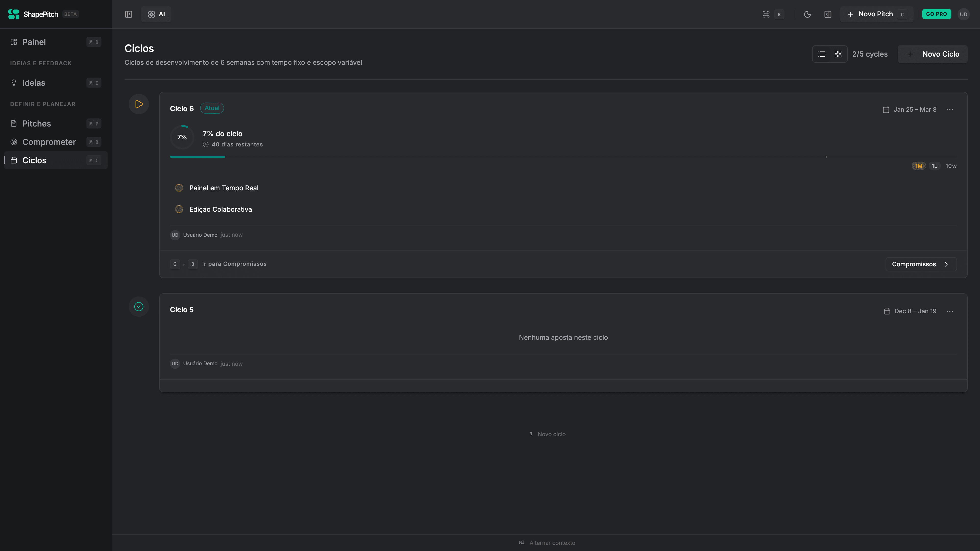Select the Ideias lightbulb icon
Screen dimensions: 980x551
(14, 82)
